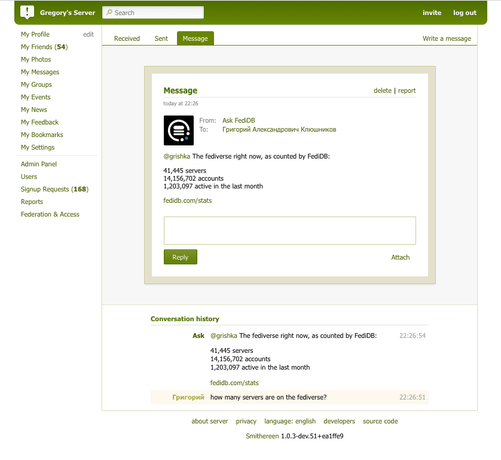The height and width of the screenshot is (460, 501).
Task: Open about server footer link
Action: pyautogui.click(x=210, y=421)
